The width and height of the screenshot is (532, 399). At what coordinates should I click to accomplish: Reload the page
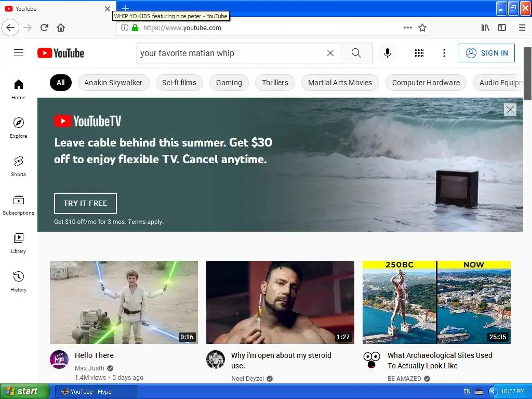click(x=44, y=28)
